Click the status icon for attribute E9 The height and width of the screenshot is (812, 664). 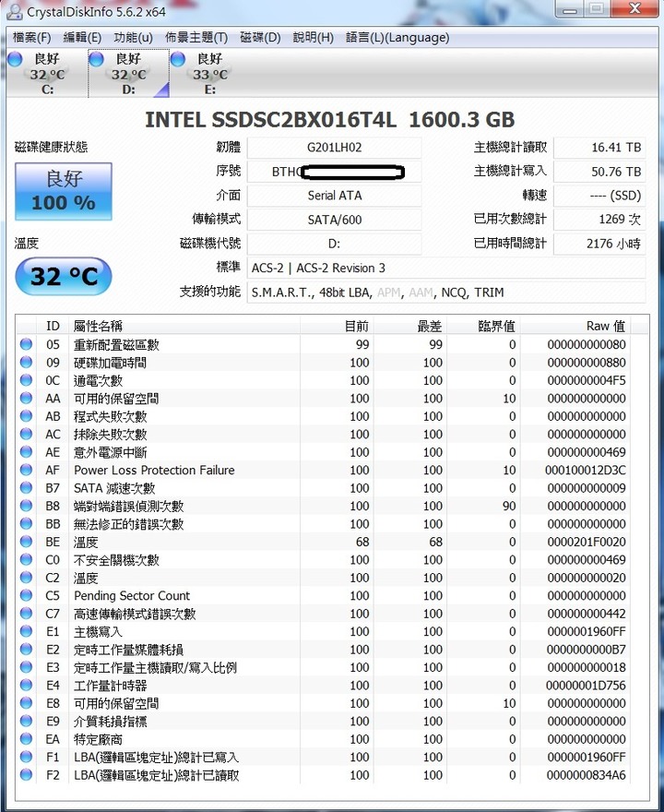[x=26, y=721]
